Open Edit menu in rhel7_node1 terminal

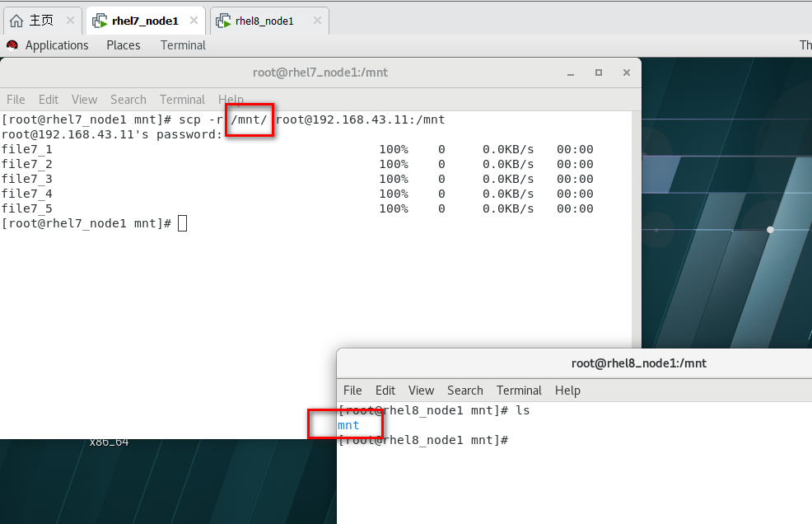48,100
